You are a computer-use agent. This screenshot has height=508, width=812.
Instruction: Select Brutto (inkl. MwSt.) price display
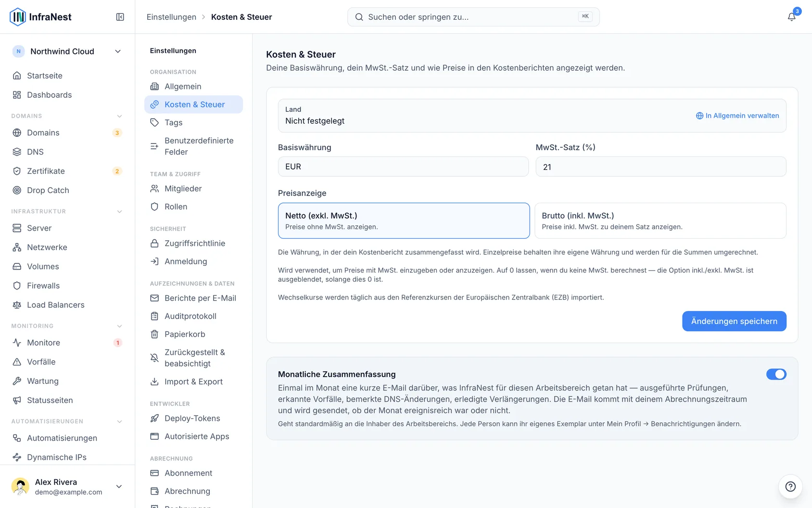[x=660, y=221]
